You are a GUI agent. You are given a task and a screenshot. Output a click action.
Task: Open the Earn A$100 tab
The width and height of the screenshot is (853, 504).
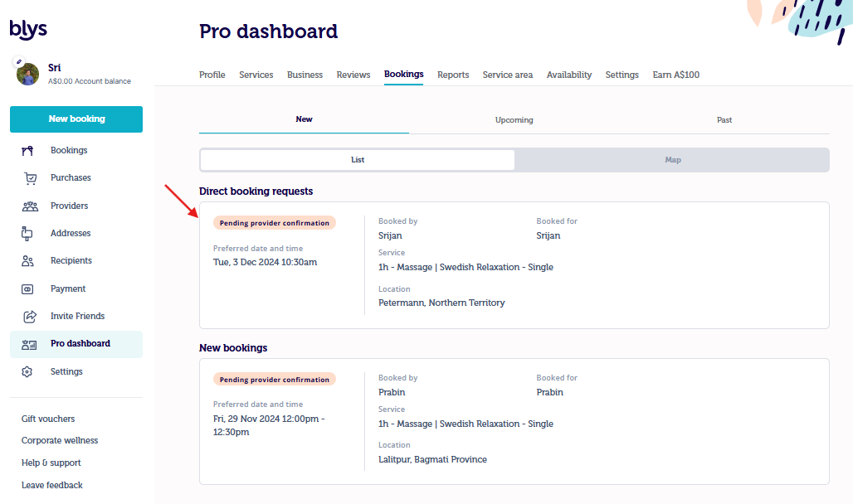tap(676, 75)
